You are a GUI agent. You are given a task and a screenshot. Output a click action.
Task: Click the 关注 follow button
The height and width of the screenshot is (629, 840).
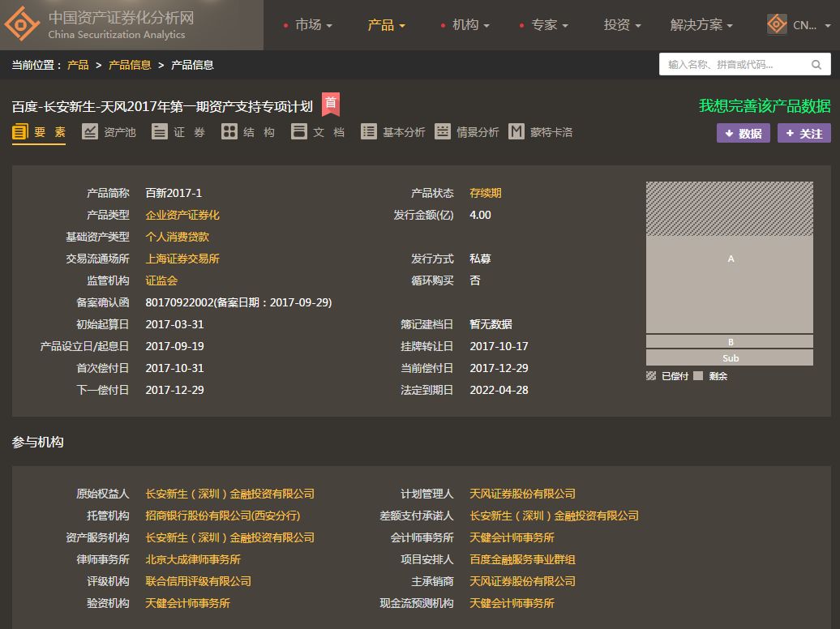[x=804, y=134]
